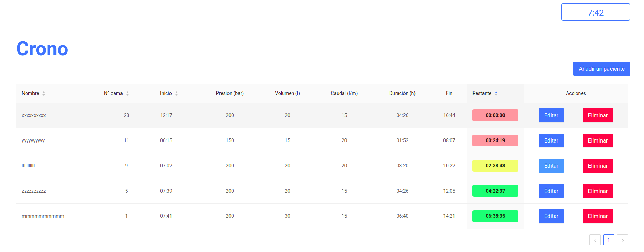Sort table by the Nombre sort arrows
Screen dimensions: 644x252
pyautogui.click(x=43, y=94)
